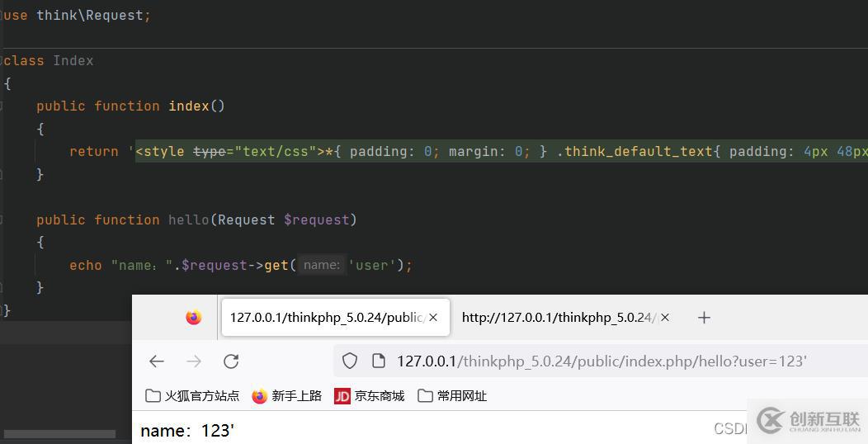Go back with the browser back arrow
This screenshot has width=868, height=444.
coord(157,361)
